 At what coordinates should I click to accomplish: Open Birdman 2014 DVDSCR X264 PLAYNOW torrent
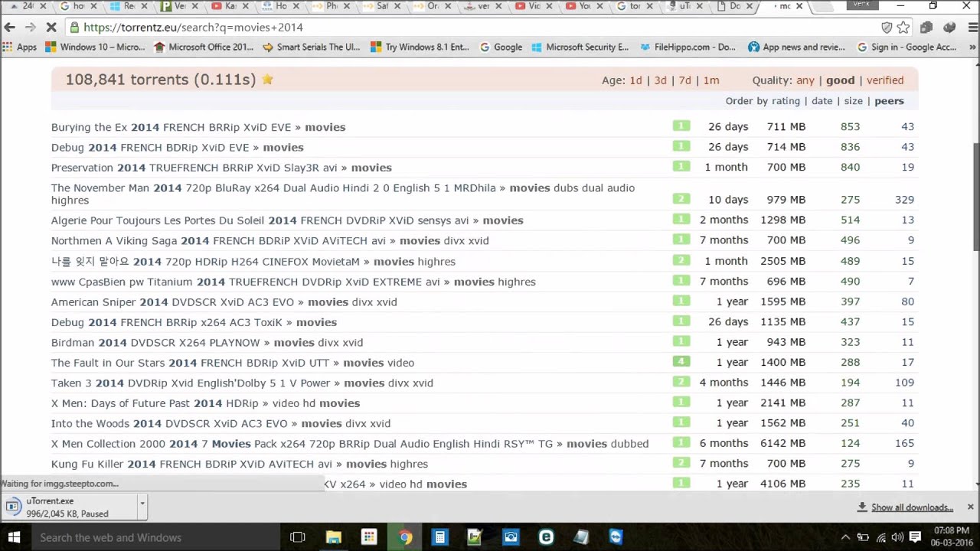click(x=155, y=343)
